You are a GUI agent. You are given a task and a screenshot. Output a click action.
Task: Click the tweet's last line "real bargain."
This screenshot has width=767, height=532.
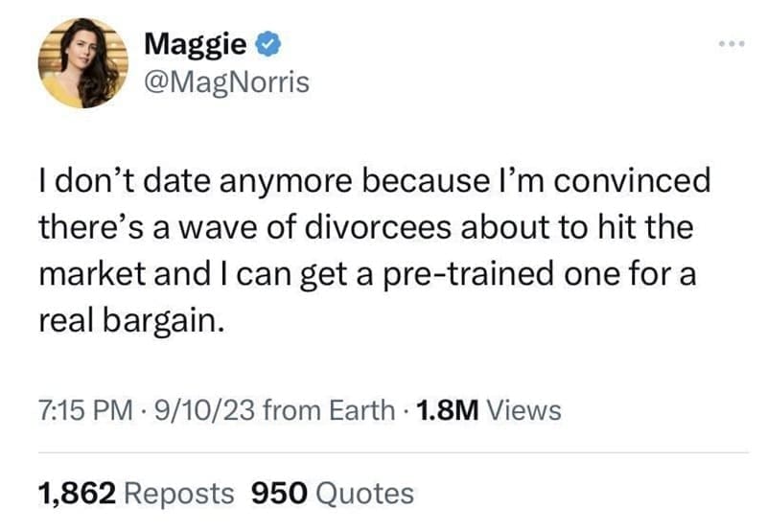pos(132,320)
